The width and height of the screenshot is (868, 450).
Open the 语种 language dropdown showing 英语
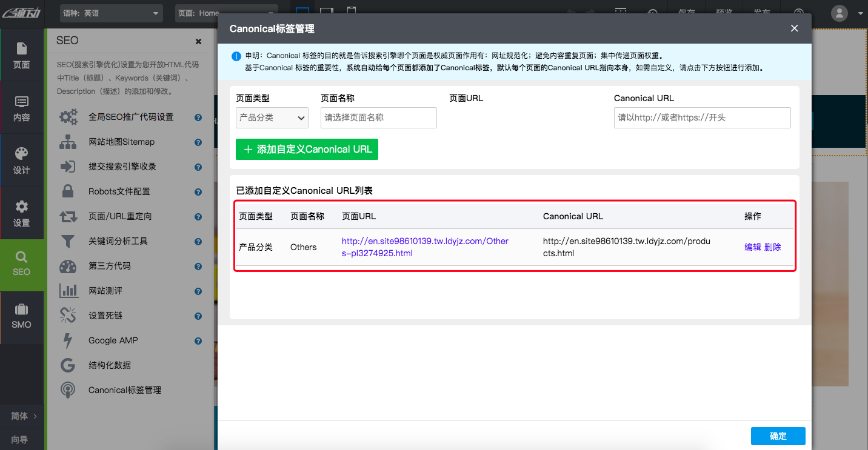111,13
